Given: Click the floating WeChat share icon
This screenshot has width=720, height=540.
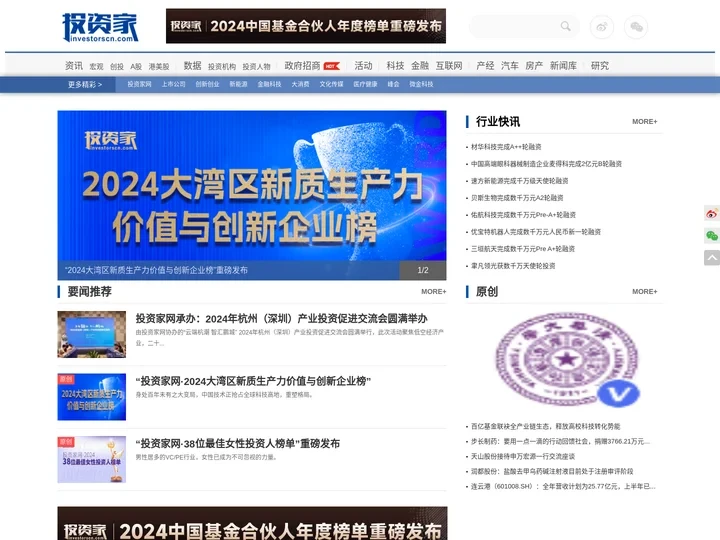Looking at the screenshot, I should pyautogui.click(x=712, y=236).
